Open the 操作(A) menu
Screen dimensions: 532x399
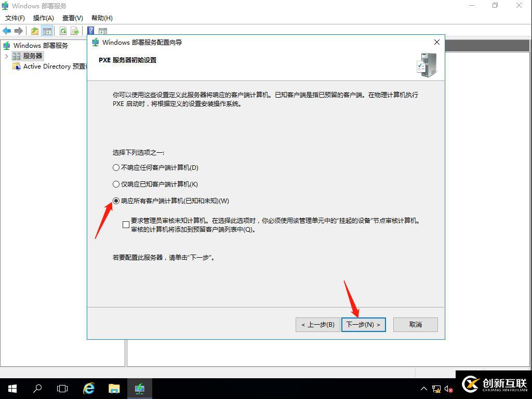click(44, 18)
